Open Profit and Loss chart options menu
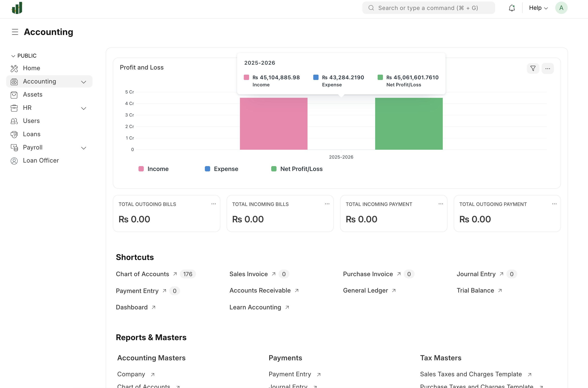The height and width of the screenshot is (388, 588). [548, 68]
